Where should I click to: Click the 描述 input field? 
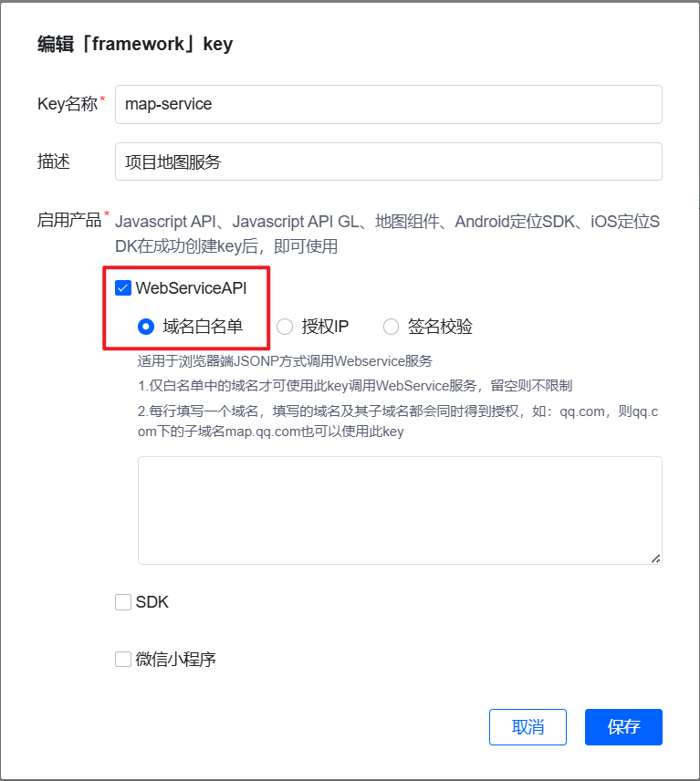pyautogui.click(x=388, y=161)
